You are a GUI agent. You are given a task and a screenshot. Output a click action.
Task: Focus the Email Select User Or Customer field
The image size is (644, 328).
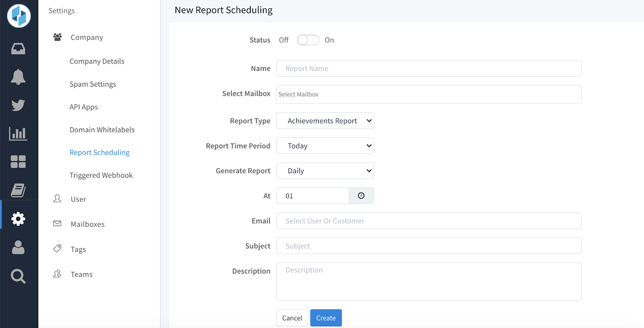click(x=429, y=220)
